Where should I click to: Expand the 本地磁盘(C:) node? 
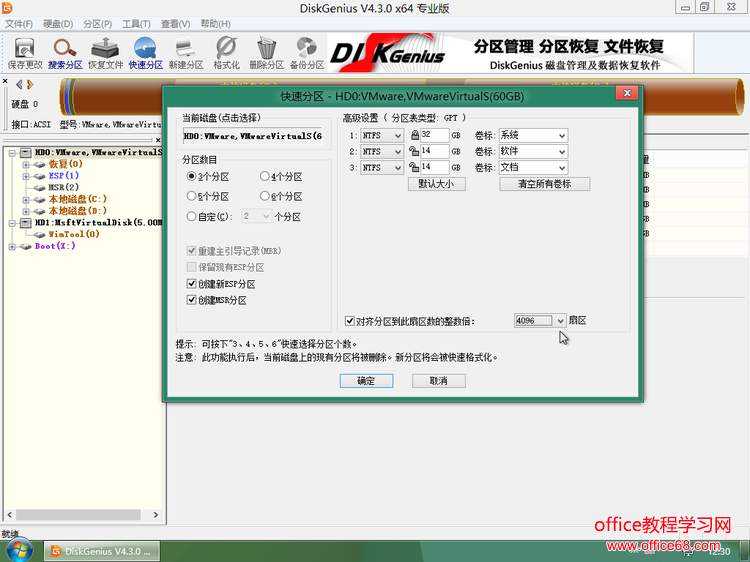coord(26,199)
